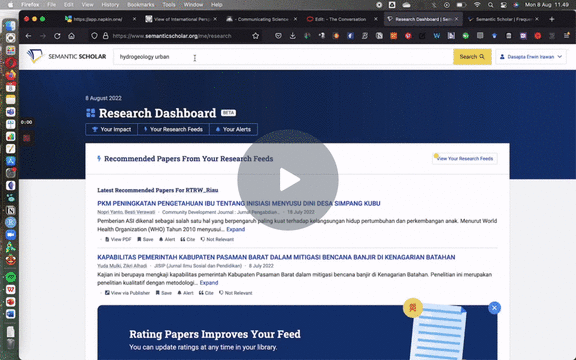Reload the page with the refresh icon
Viewport: 576px width, 360px height.
[57, 36]
